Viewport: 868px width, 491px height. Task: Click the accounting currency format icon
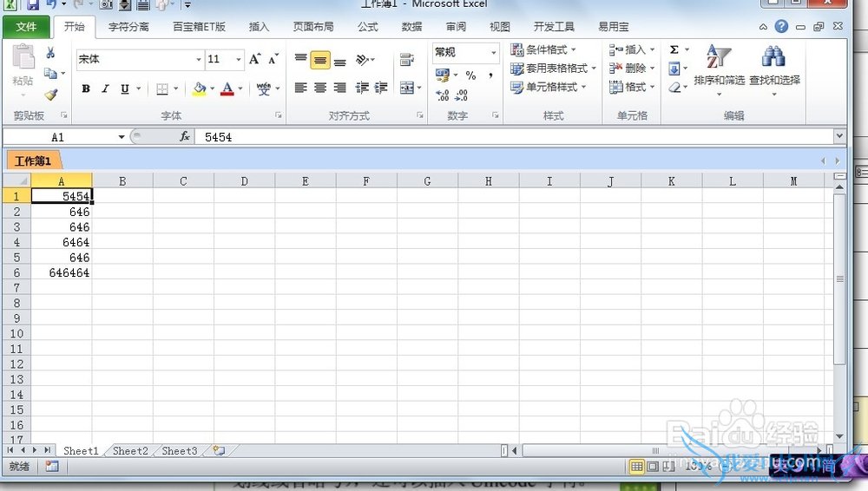click(443, 75)
